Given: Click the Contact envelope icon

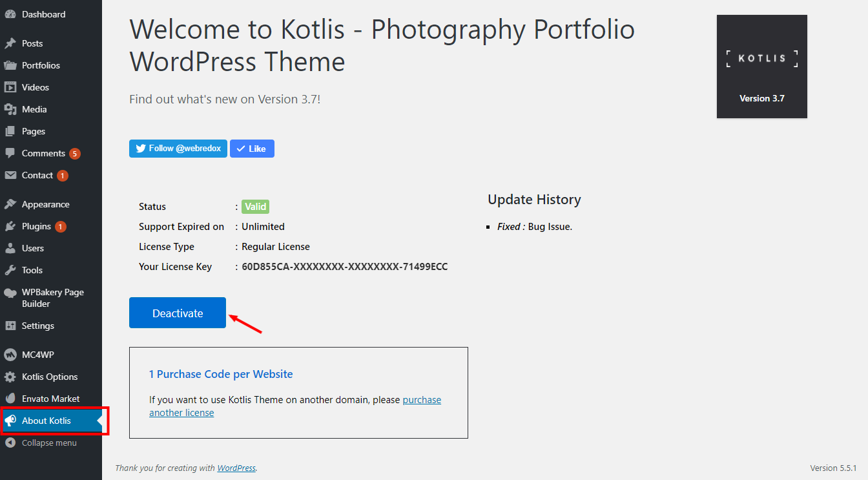Looking at the screenshot, I should click(10, 175).
